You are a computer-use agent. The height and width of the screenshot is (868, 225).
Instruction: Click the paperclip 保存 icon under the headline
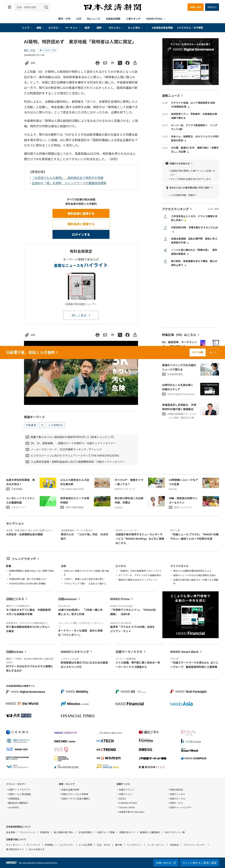click(x=30, y=63)
